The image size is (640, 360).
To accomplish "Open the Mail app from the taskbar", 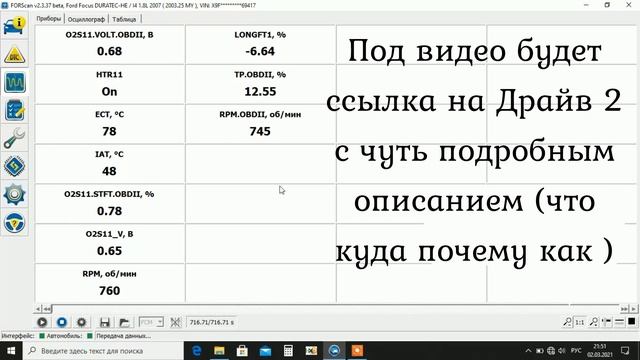I will click(265, 351).
